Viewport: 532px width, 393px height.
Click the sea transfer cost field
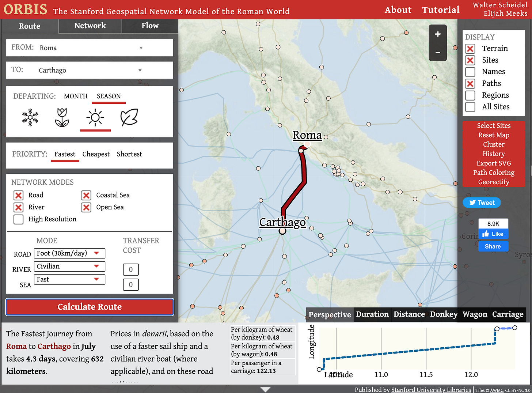(131, 285)
